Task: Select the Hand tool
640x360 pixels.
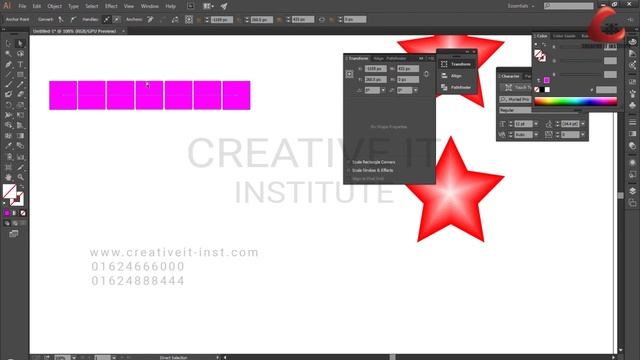Action: (8, 177)
